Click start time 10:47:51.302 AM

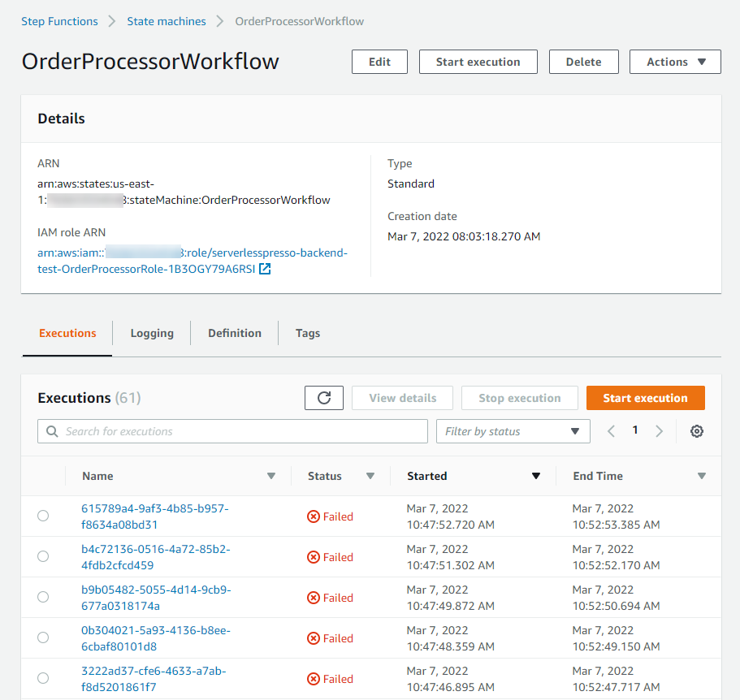451,565
